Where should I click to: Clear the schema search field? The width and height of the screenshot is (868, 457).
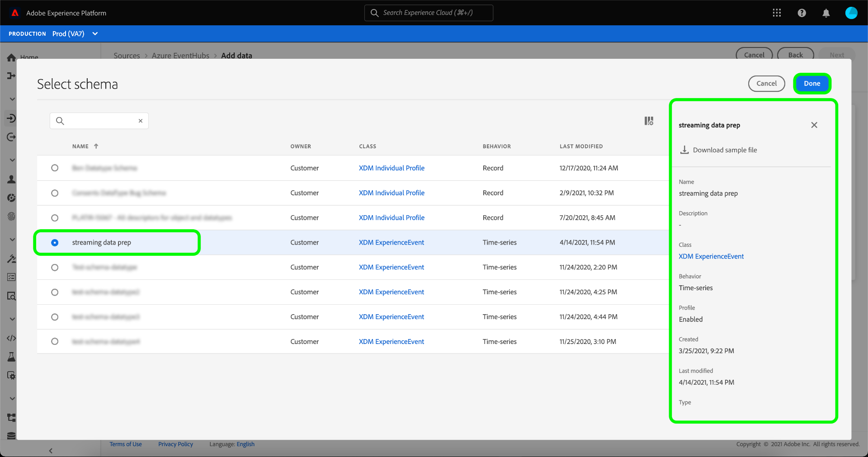(141, 121)
